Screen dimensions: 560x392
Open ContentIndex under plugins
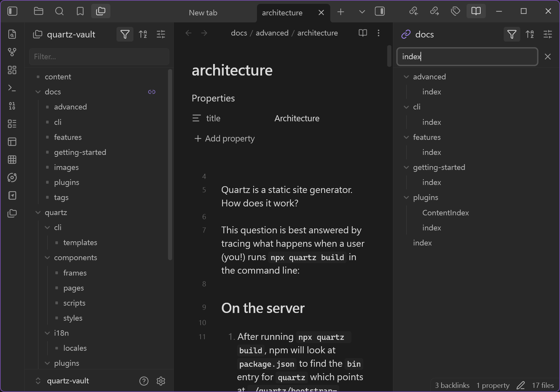click(x=445, y=213)
